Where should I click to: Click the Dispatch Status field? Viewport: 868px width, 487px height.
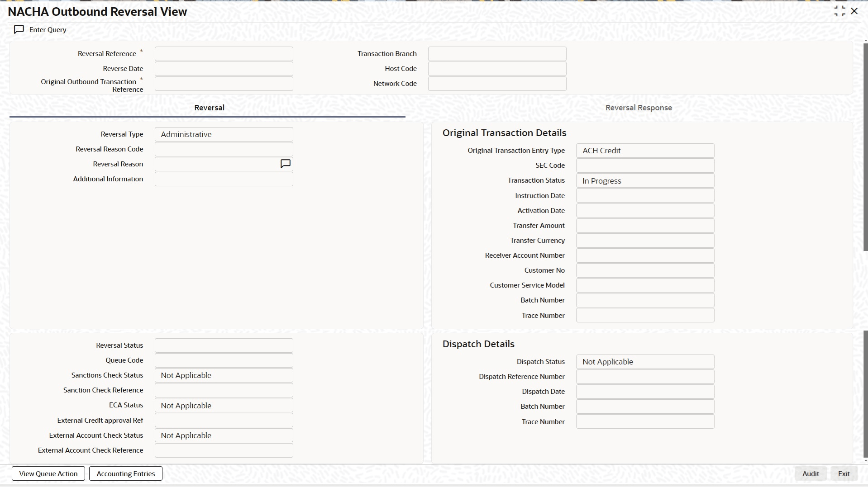coord(645,362)
